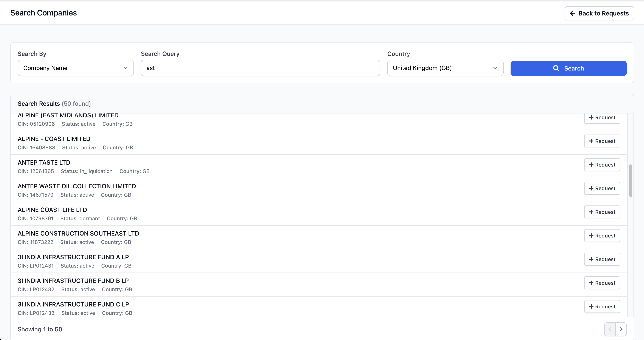
Task: Request ALPINE (EAST MIDLANDS) LIMITED
Action: (602, 118)
